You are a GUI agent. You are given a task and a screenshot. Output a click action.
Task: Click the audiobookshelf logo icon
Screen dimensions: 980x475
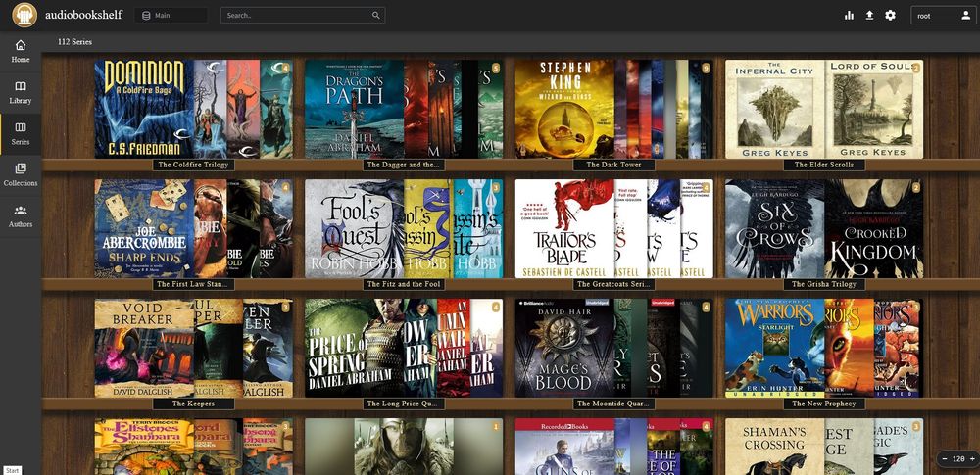point(24,15)
